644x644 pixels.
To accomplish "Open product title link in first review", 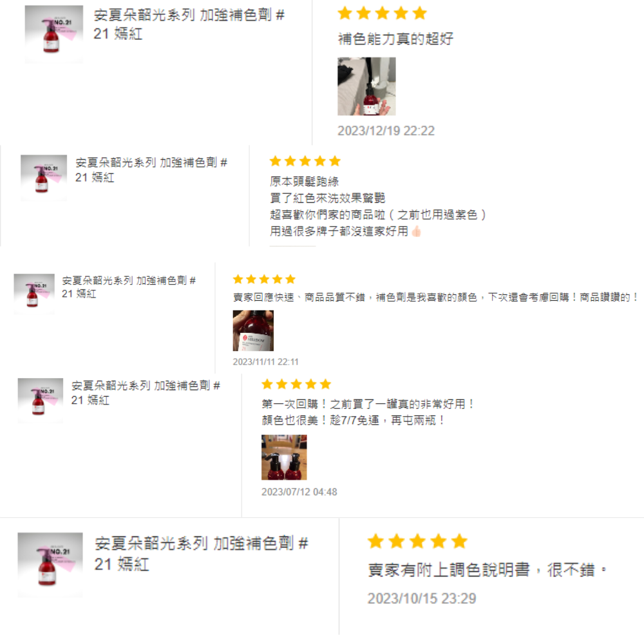I will (x=189, y=24).
